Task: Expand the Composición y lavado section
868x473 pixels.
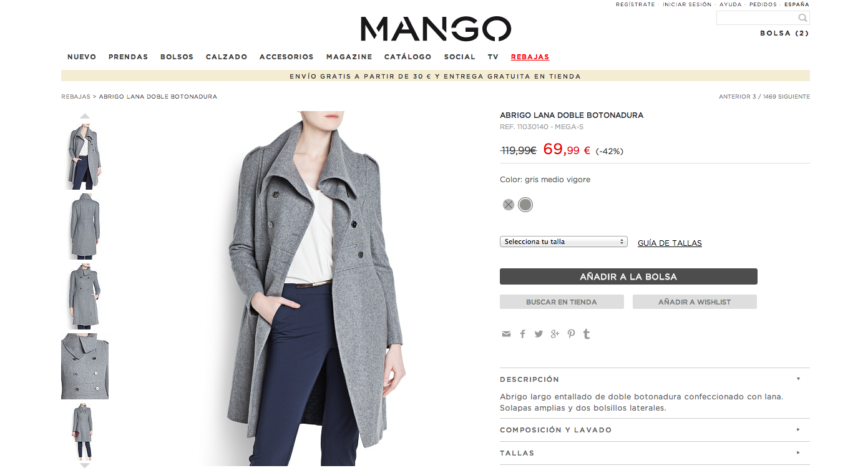Action: [655, 430]
